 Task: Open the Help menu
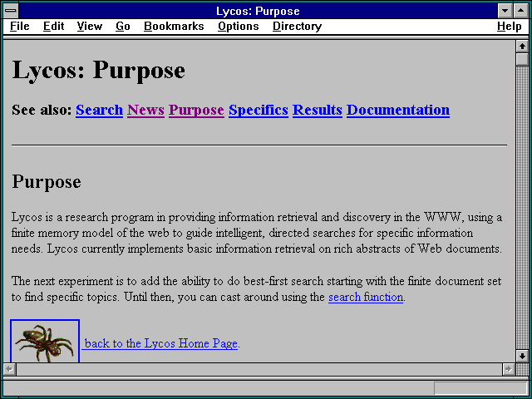point(510,27)
